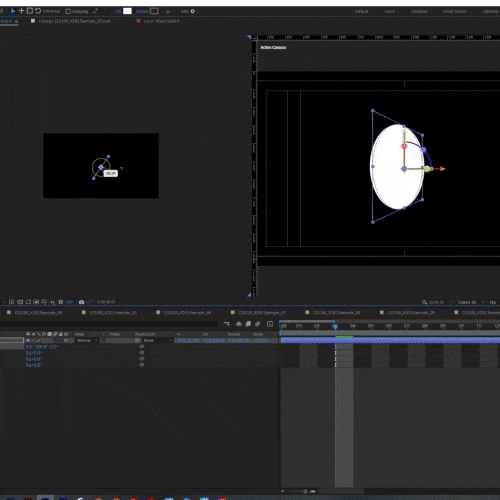Screen dimensions: 500x500
Task: Select the anchor point cross tool
Action: coord(21,11)
